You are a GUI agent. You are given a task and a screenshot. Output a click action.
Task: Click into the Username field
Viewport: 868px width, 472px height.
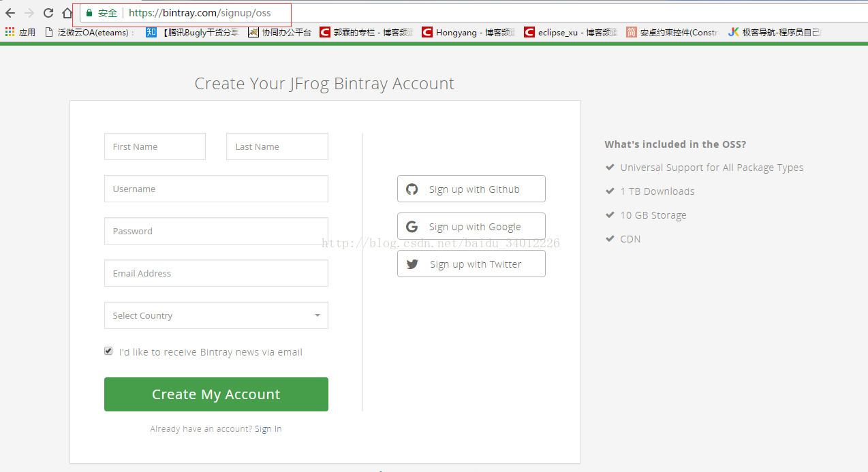216,189
